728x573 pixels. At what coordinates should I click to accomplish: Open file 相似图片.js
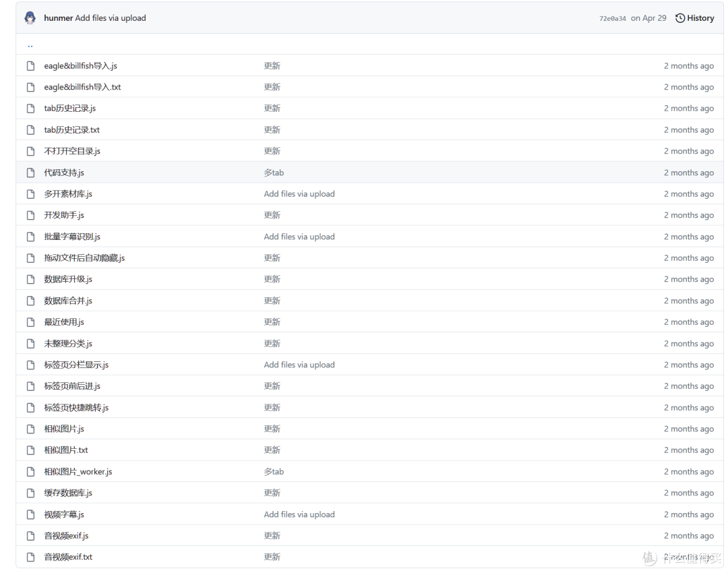click(x=64, y=429)
